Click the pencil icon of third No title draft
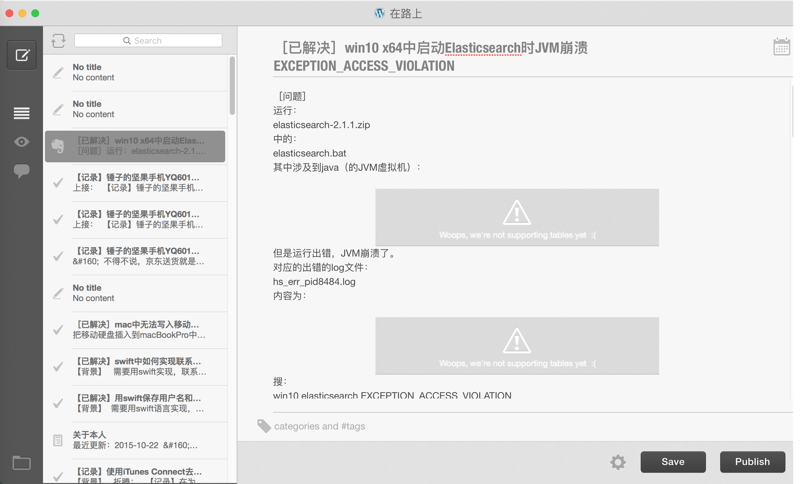 [58, 293]
